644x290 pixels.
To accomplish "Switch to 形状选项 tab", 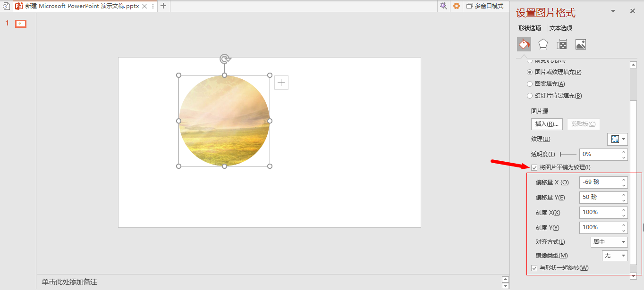I will point(529,28).
